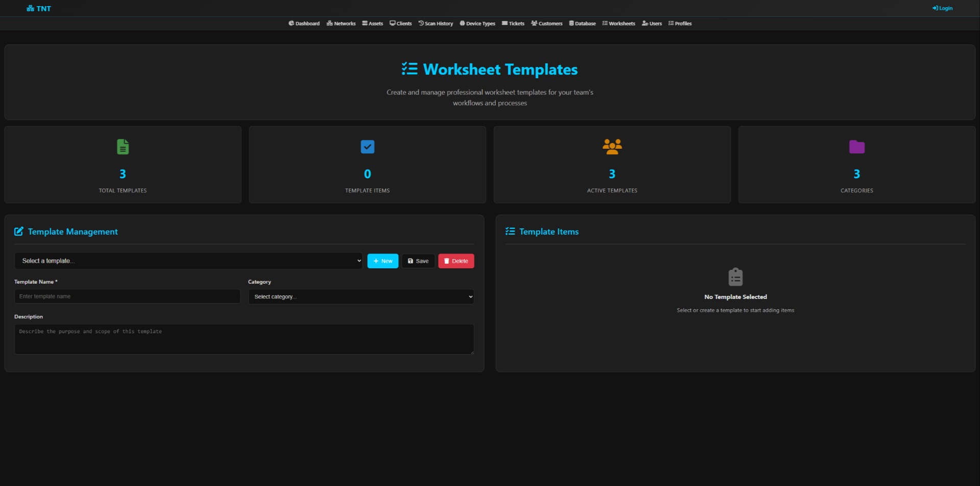980x486 pixels.
Task: Open the 'Select a template...' dropdown
Action: coord(188,261)
